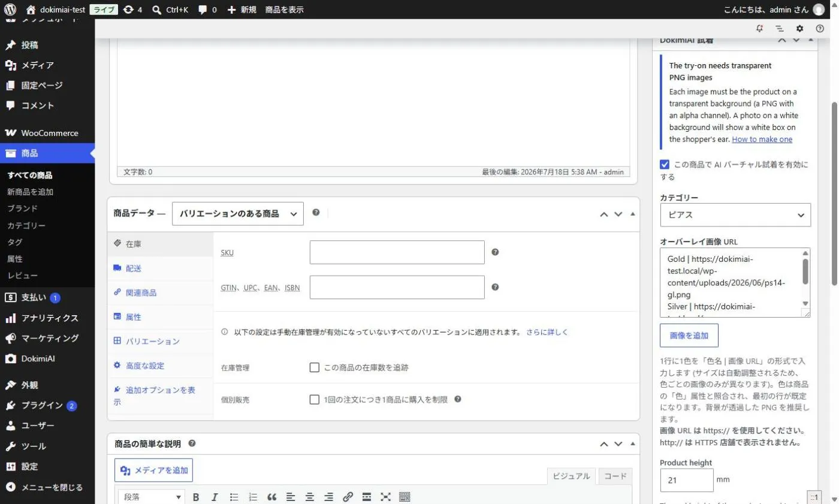839x504 pixels.
Task: Check limit purchases to one item per order
Action: click(314, 399)
